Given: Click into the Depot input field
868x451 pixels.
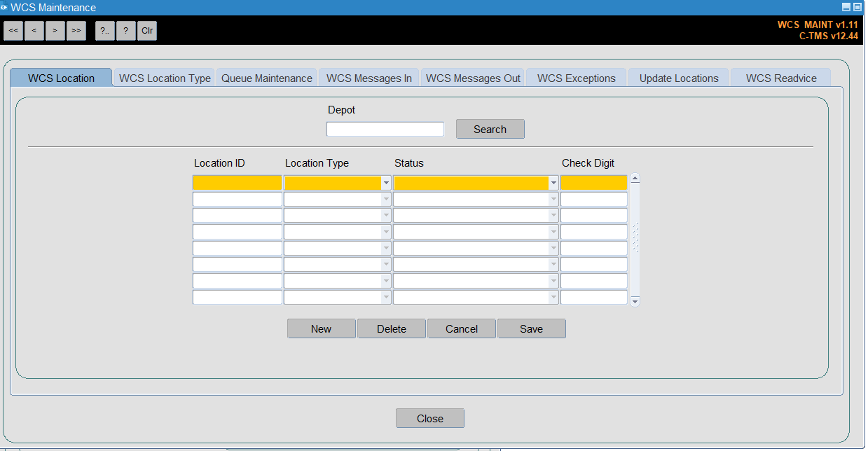Looking at the screenshot, I should pos(385,130).
